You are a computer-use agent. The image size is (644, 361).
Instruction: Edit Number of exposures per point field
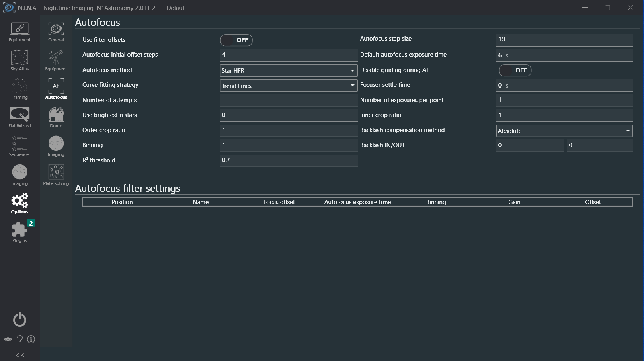pyautogui.click(x=564, y=100)
